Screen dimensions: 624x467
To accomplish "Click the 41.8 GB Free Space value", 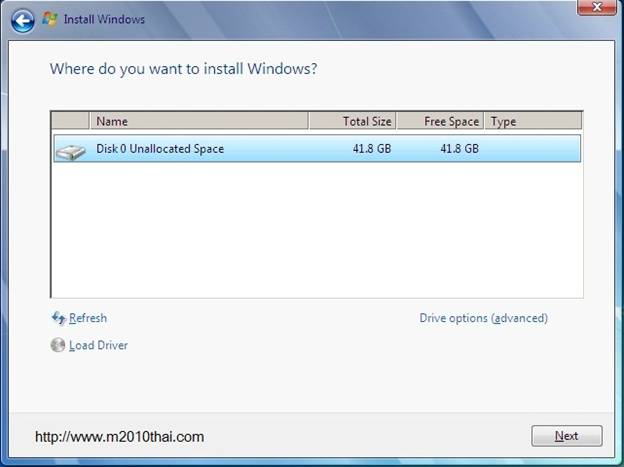I will tap(460, 149).
